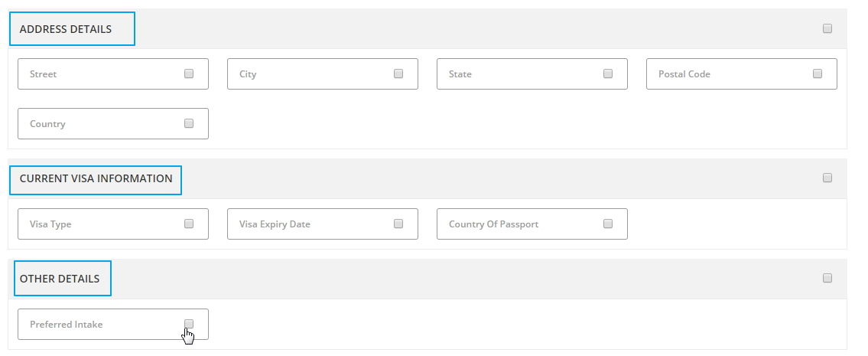Enable the Visa Expiry Date checkbox

pos(398,224)
